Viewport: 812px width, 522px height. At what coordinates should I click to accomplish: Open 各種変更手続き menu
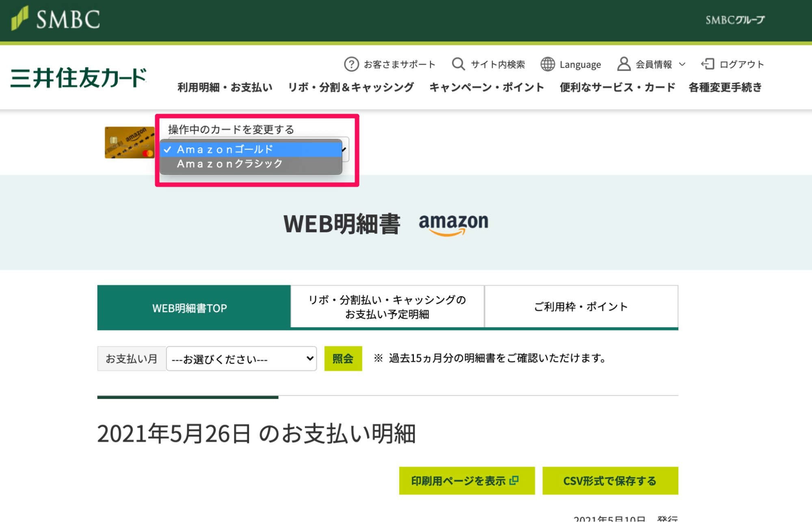[x=725, y=87]
